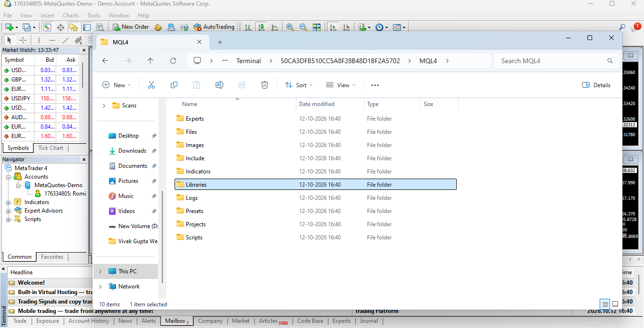Image resolution: width=644 pixels, height=328 pixels.
Task: Open the chat notification bubble icon
Action: point(636,27)
